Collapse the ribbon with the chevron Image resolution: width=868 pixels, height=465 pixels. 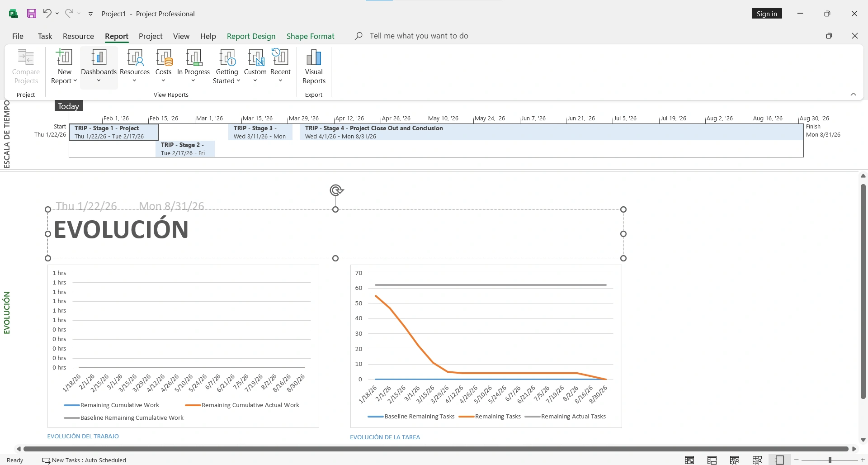(854, 94)
